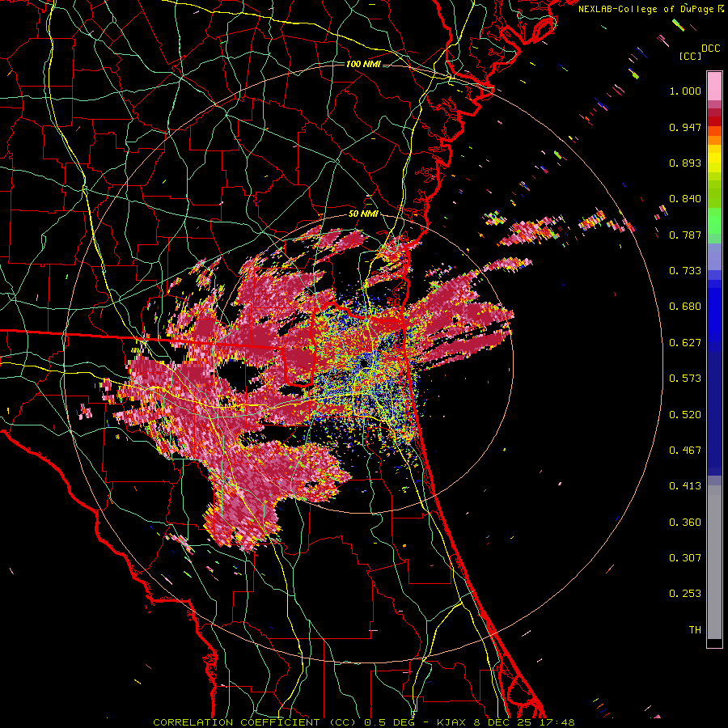
Task: Click the 0.947 color scale value
Action: tap(685, 127)
